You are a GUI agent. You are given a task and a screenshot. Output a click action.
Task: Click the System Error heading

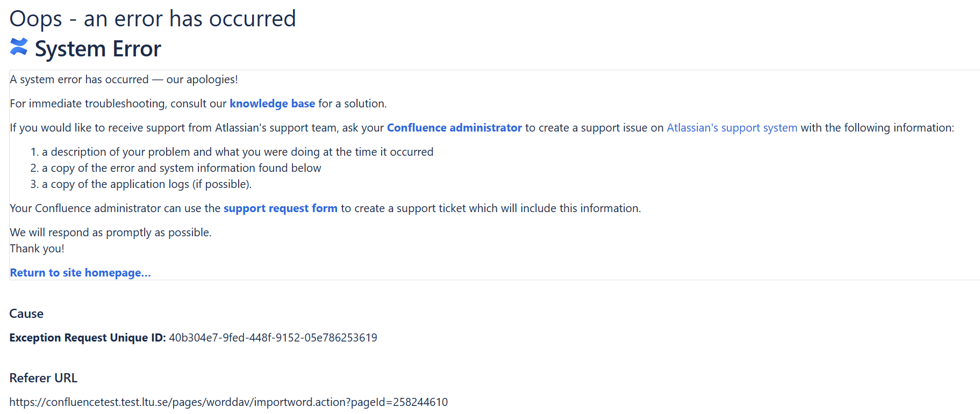coord(98,49)
